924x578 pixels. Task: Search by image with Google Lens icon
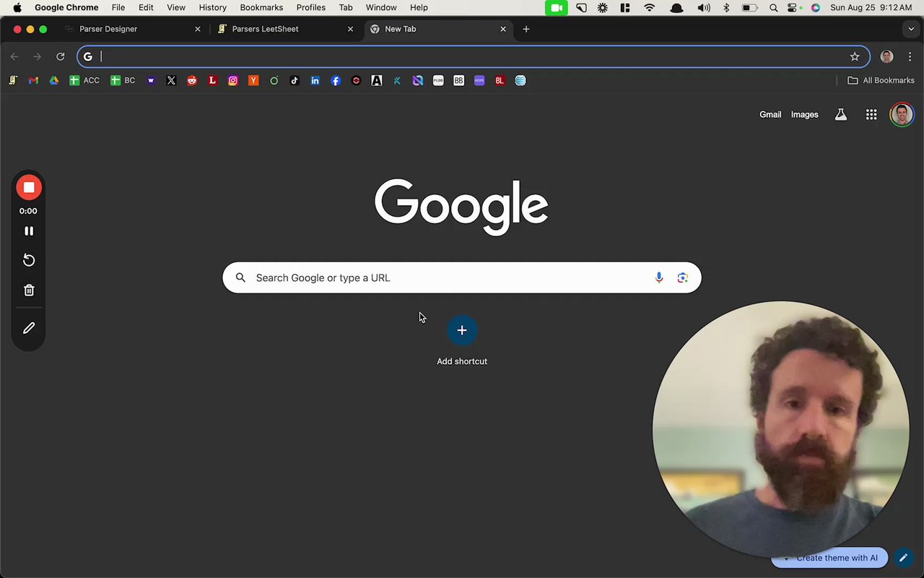(x=682, y=277)
